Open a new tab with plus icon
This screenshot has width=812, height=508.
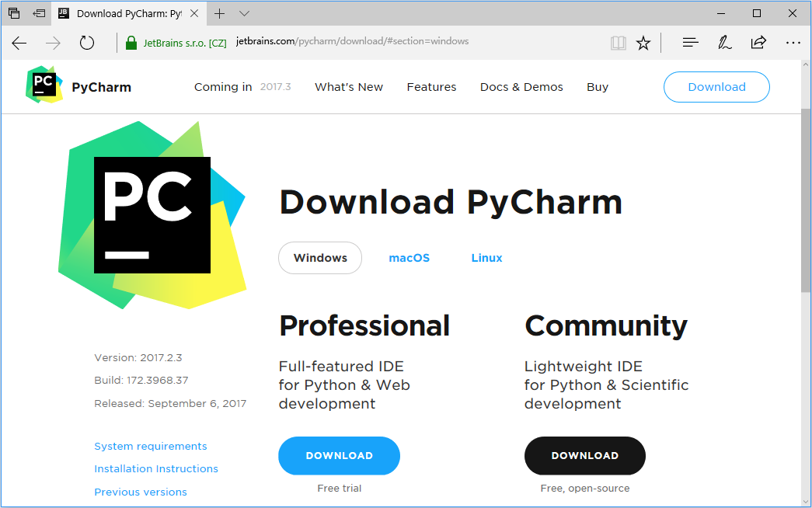[x=220, y=13]
